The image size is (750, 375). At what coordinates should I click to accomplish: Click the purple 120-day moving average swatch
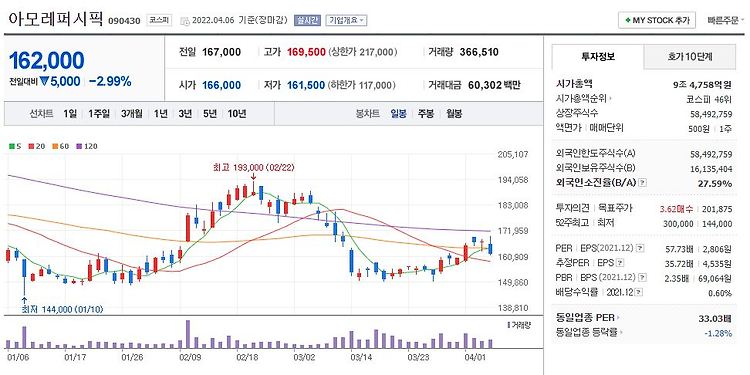[79, 146]
